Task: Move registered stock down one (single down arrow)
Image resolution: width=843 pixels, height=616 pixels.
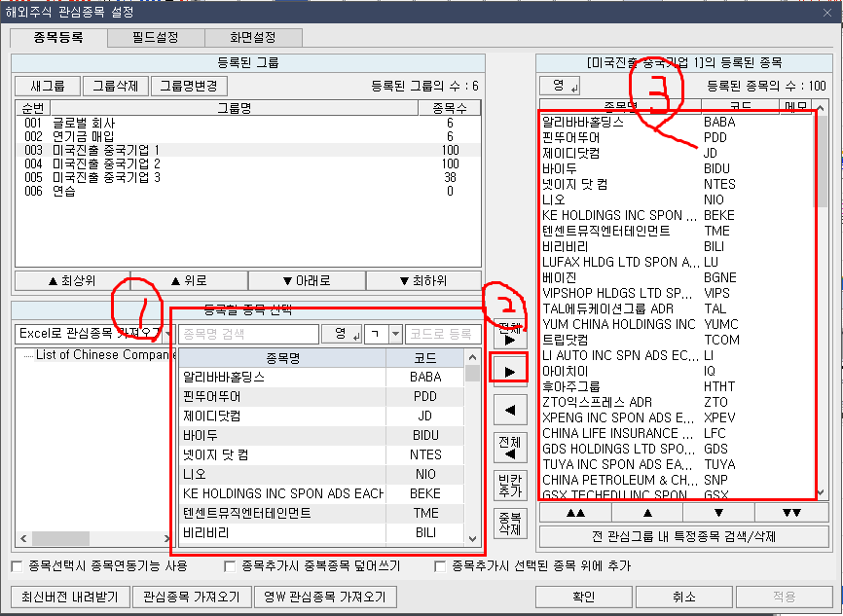Action: coord(718,513)
